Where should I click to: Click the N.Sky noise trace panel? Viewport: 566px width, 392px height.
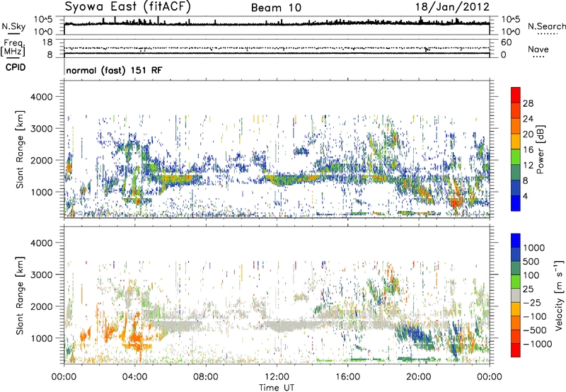[277, 25]
